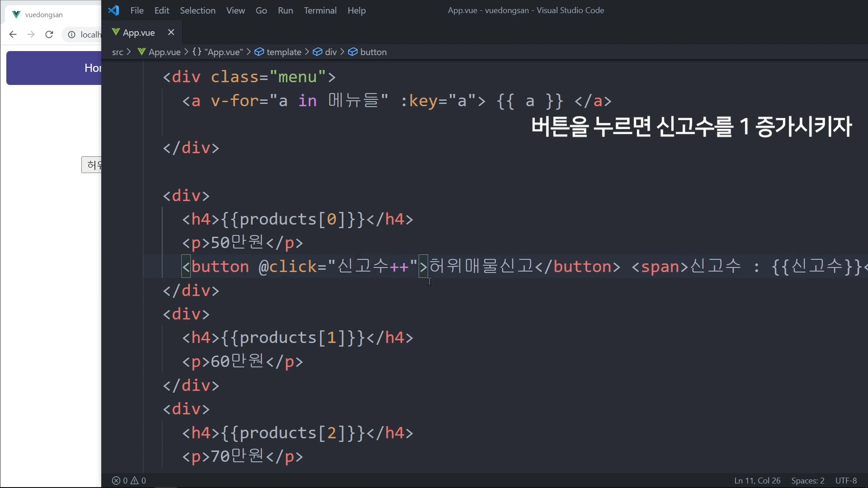The image size is (868, 488).
Task: Click browser forward arrow button
Action: [x=31, y=34]
